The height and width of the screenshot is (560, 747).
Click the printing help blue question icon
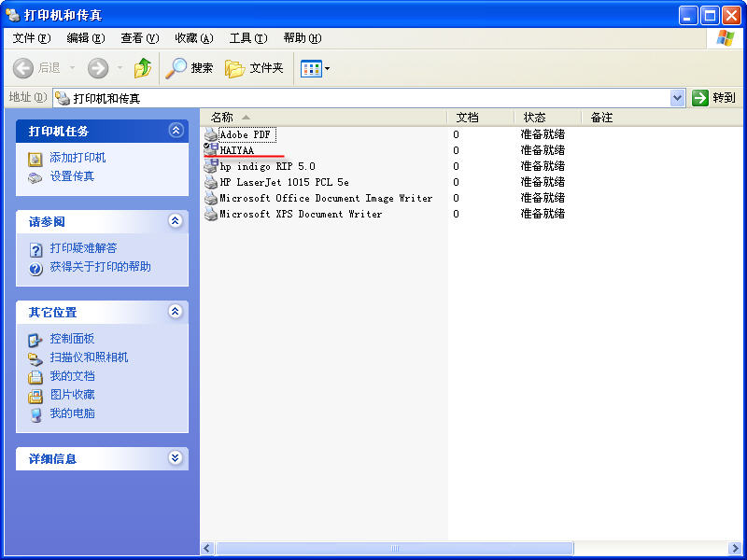35,269
